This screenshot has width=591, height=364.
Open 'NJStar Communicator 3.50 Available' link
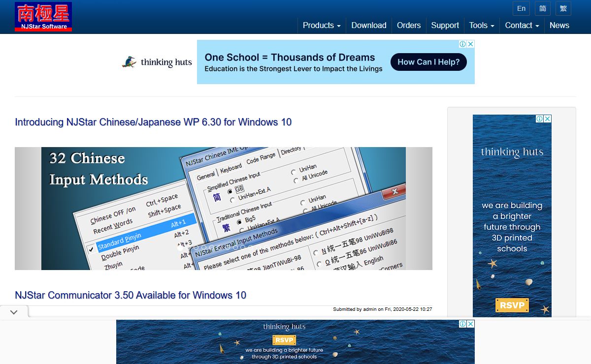click(x=131, y=295)
